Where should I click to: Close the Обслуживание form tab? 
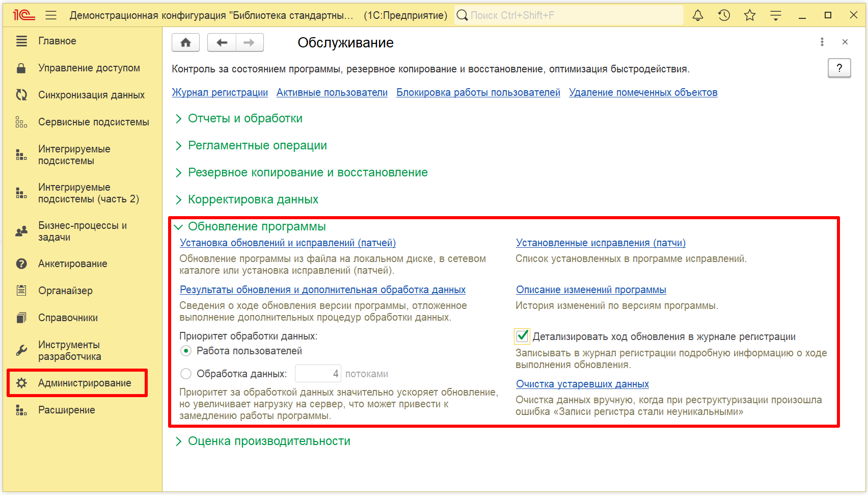[845, 42]
